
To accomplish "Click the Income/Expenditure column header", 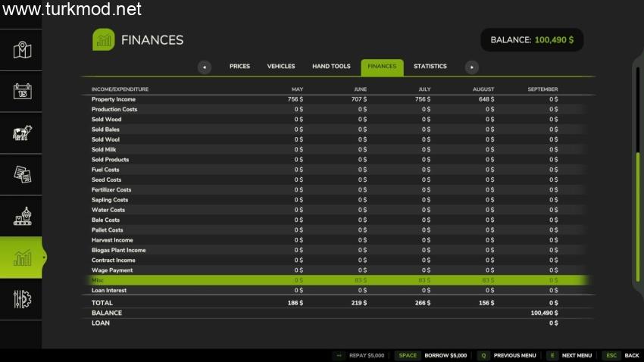I will point(120,89).
